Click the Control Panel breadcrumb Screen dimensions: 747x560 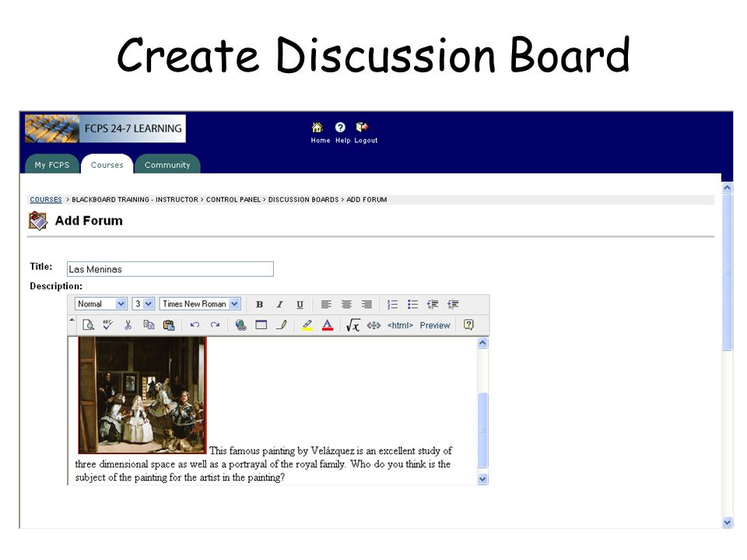[x=233, y=200]
